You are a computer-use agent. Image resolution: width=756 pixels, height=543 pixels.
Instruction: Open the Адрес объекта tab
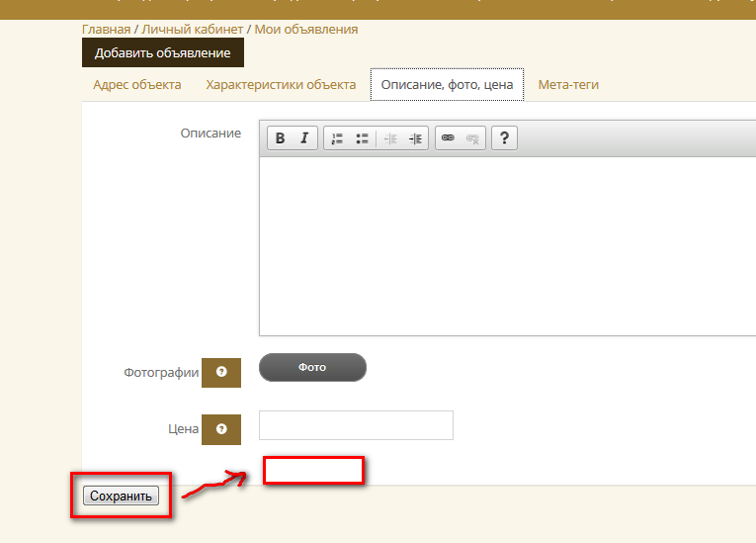[x=137, y=84]
